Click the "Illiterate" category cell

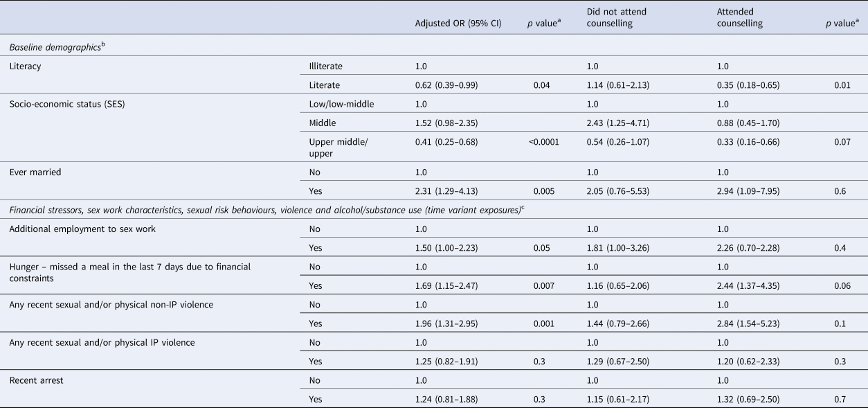coord(326,66)
